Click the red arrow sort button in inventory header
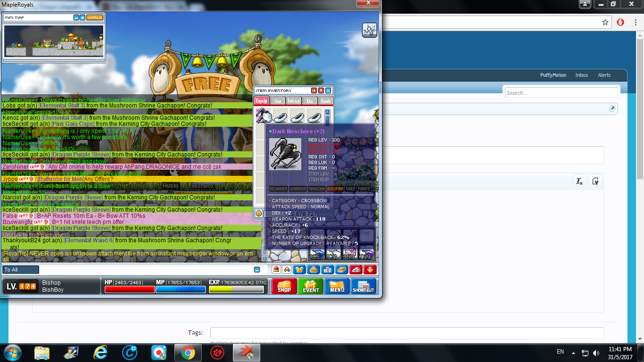This screenshot has width=644, height=362. point(314,90)
